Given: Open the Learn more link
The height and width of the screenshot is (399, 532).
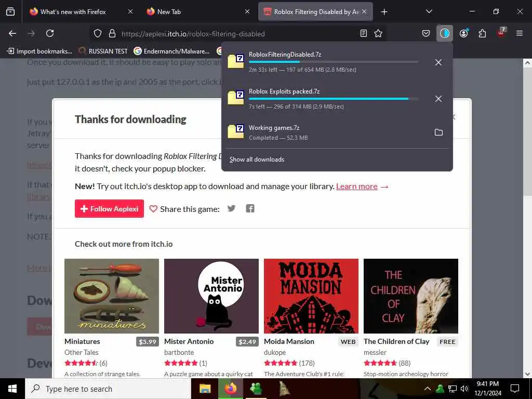Looking at the screenshot, I should (x=356, y=187).
